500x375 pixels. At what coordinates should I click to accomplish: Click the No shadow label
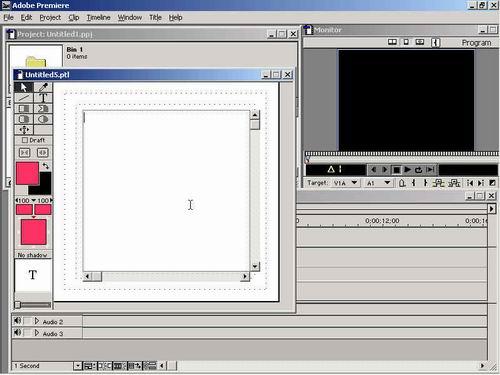coord(32,255)
